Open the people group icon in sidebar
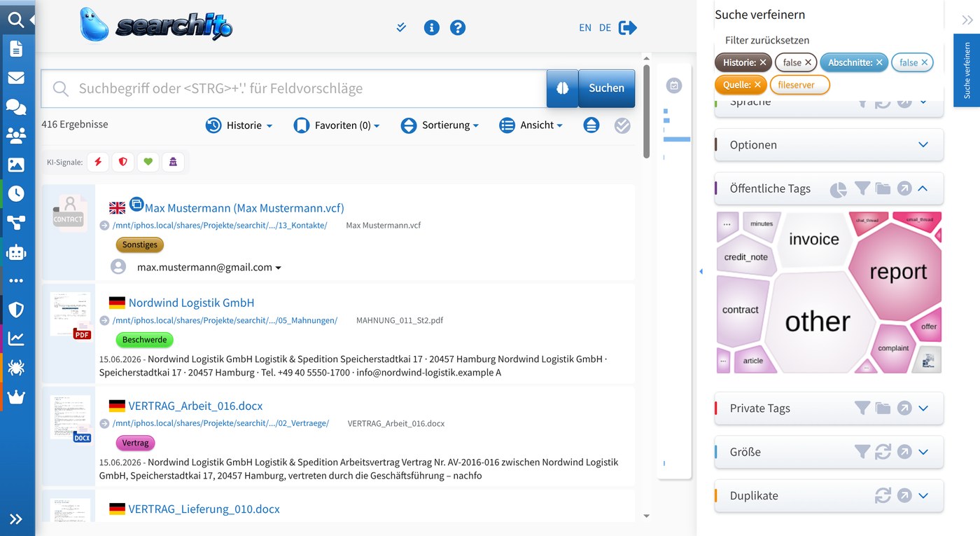The width and height of the screenshot is (980, 536). tap(15, 135)
